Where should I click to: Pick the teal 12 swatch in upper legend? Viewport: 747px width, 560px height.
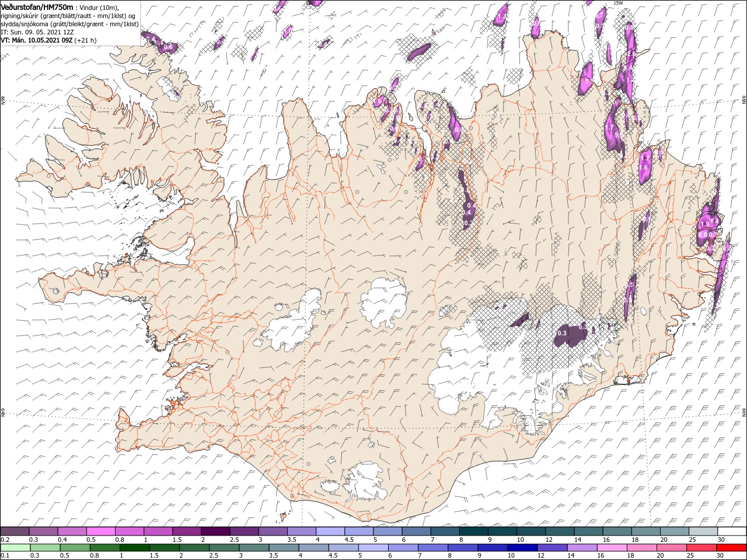pos(560,531)
